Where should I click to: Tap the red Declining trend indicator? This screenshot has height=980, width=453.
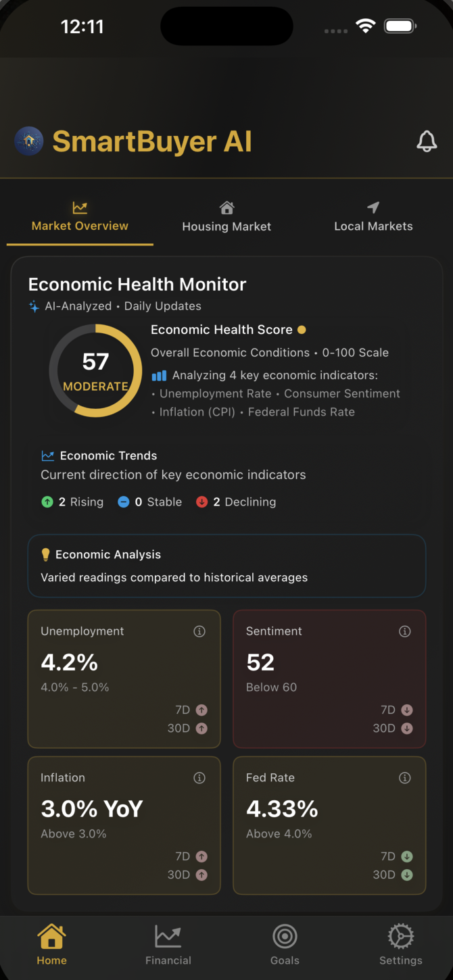(201, 502)
